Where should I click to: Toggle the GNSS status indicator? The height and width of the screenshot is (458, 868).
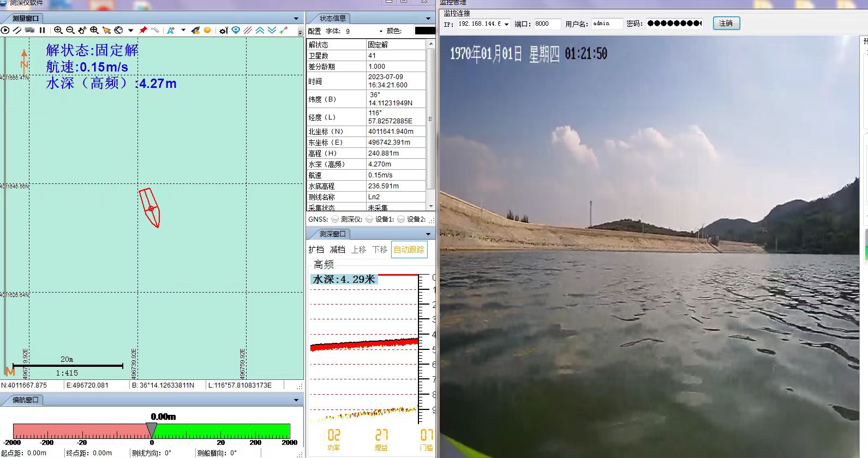(334, 219)
